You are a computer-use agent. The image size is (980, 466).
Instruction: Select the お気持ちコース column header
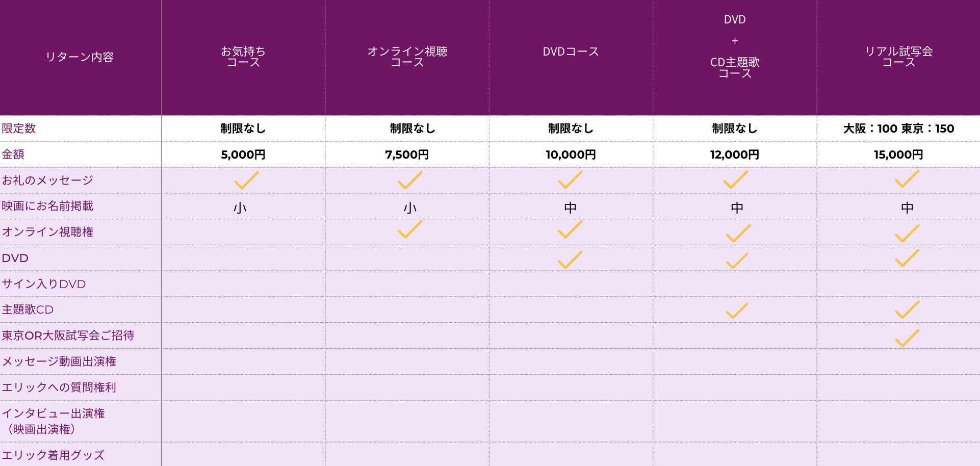coord(243,57)
